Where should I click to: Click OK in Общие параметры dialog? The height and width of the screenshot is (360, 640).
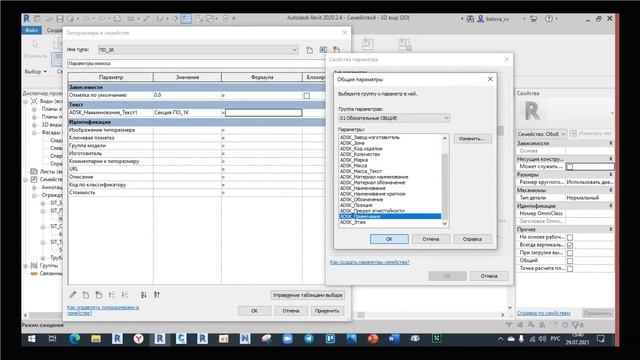pos(389,239)
